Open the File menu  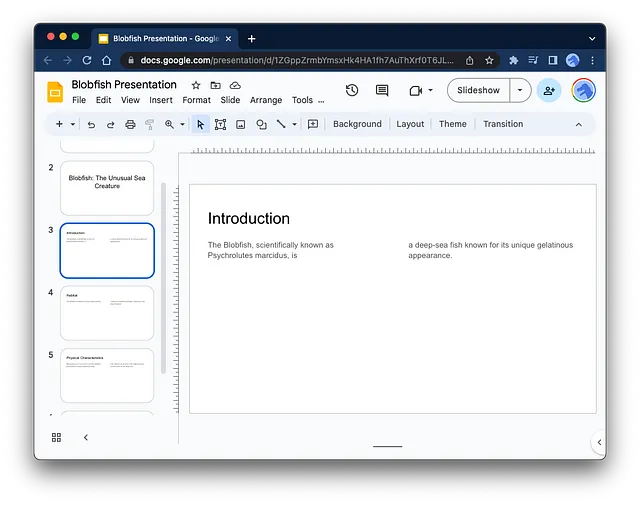(79, 100)
